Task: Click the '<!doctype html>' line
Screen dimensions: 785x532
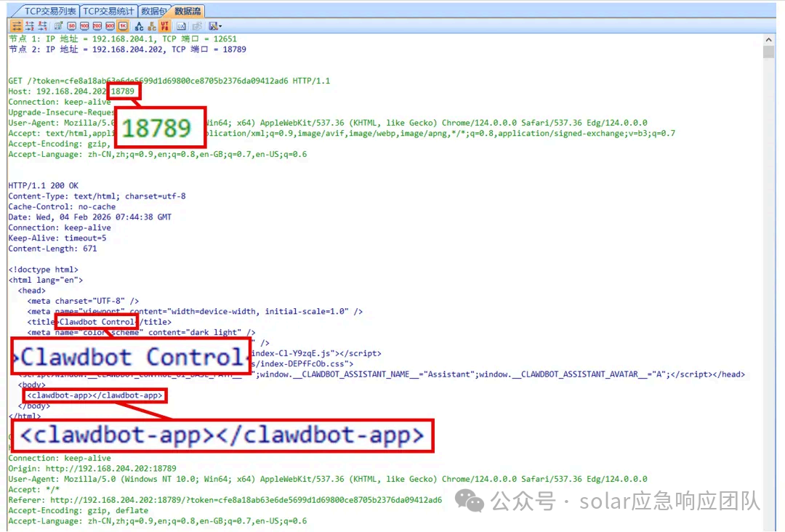Action: 43,269
